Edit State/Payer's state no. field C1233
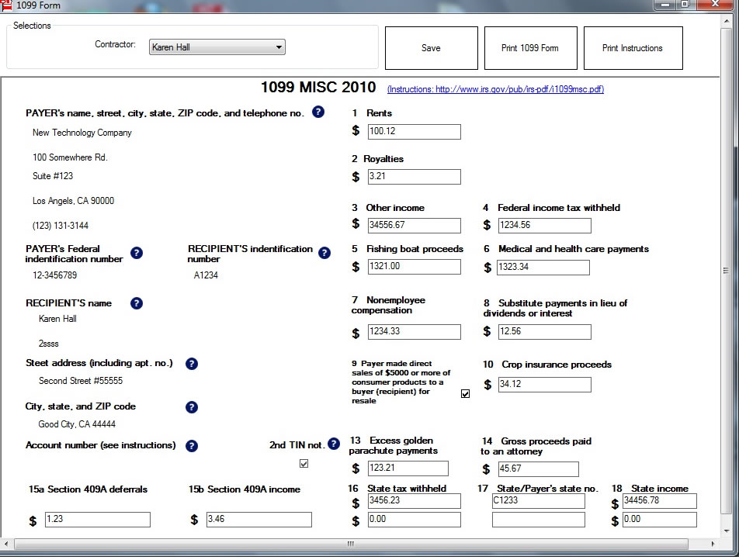 point(539,501)
